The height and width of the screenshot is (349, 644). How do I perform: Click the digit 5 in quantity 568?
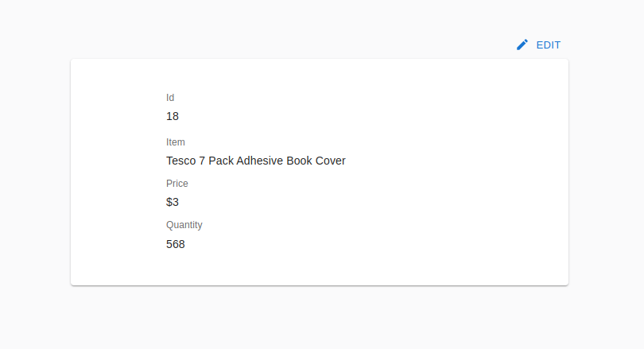(169, 244)
